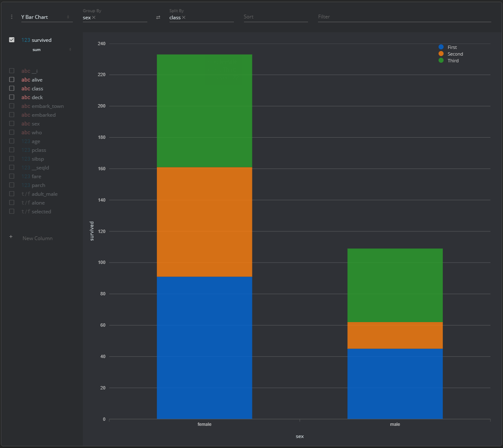The image size is (503, 448).
Task: Click the sex x-axis title
Action: (x=300, y=436)
